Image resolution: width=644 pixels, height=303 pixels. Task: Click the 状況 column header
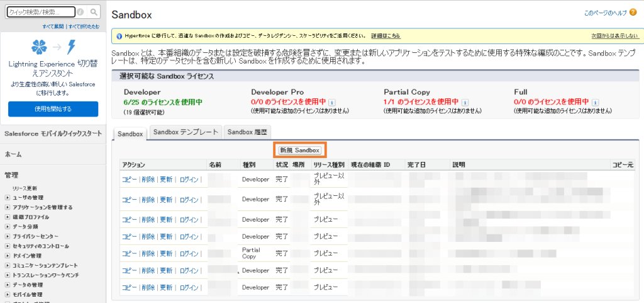click(282, 165)
